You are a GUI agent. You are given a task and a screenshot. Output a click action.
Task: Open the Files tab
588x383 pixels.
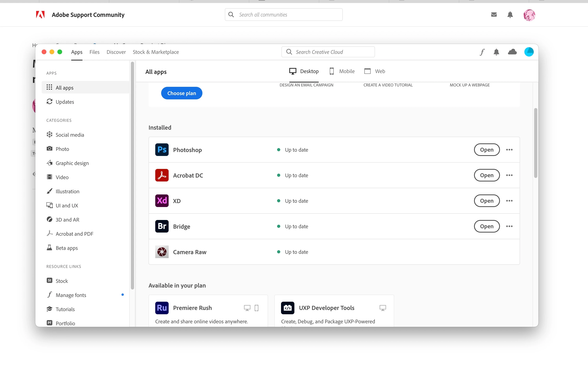pyautogui.click(x=94, y=52)
